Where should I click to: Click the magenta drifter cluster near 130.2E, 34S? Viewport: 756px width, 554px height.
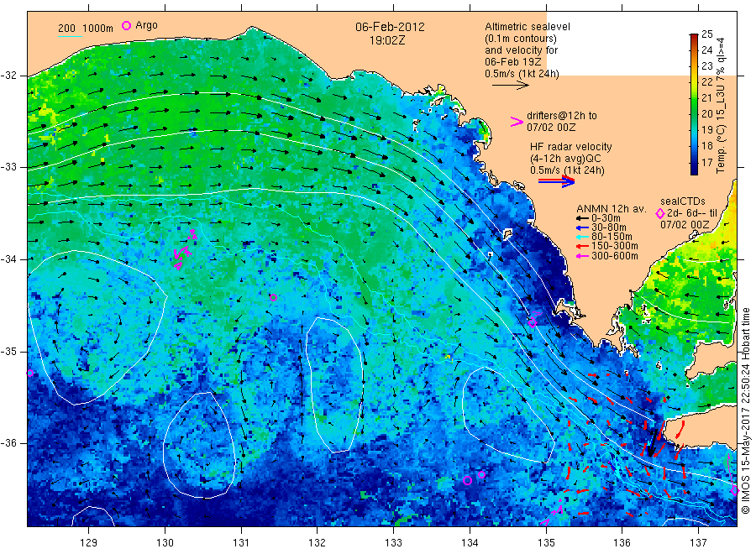(x=185, y=249)
